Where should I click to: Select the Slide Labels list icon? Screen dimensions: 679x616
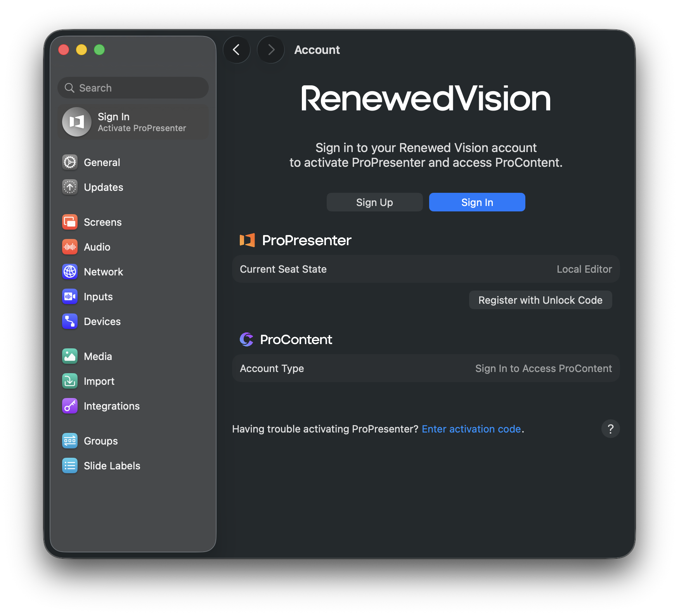coord(70,465)
